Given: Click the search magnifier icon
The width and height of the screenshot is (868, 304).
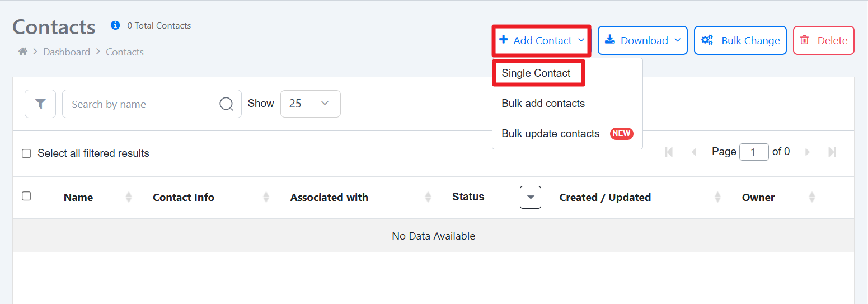Looking at the screenshot, I should [x=226, y=104].
